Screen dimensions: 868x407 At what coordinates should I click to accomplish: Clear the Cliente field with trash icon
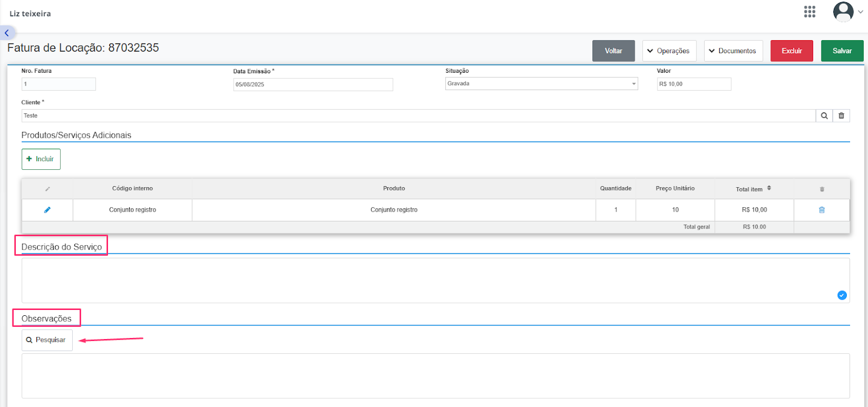[x=841, y=116]
